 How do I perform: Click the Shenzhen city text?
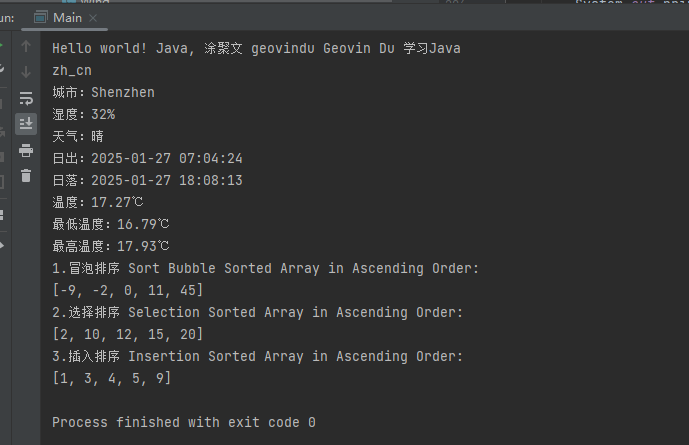point(122,92)
